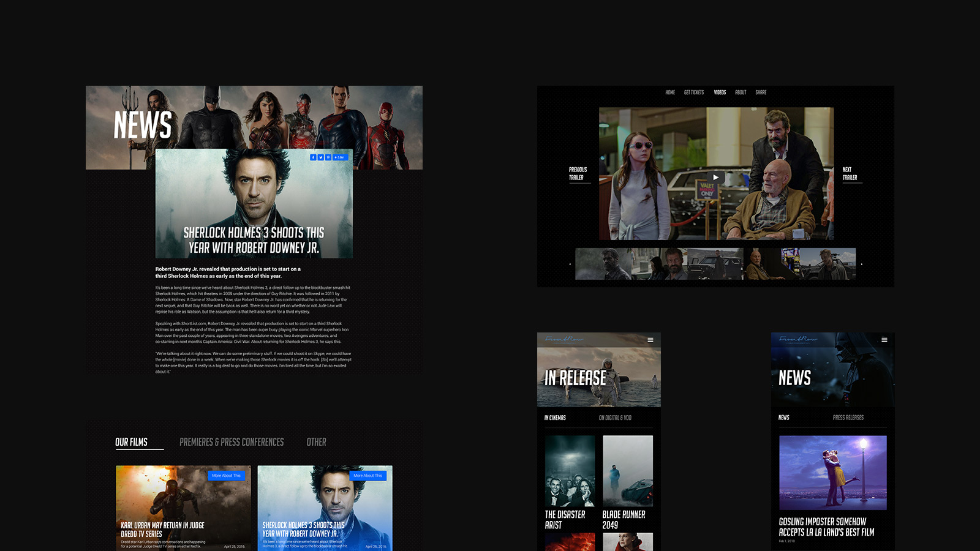
Task: Click Feb 1, 2018 date under La La Land
Action: [x=787, y=541]
